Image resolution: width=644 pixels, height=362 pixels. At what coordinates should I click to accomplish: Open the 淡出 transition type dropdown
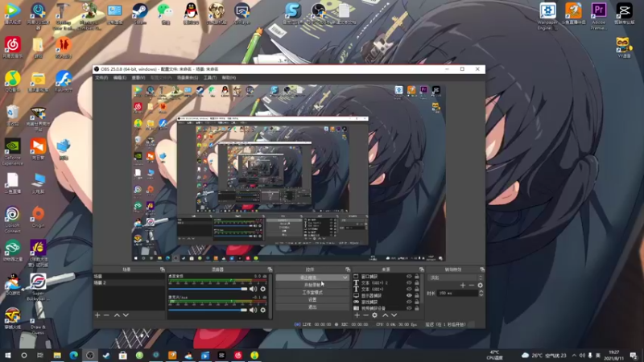[456, 278]
